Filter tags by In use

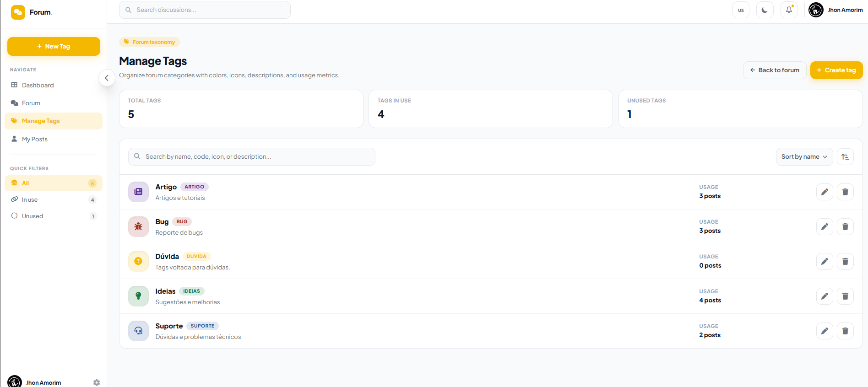pos(54,199)
